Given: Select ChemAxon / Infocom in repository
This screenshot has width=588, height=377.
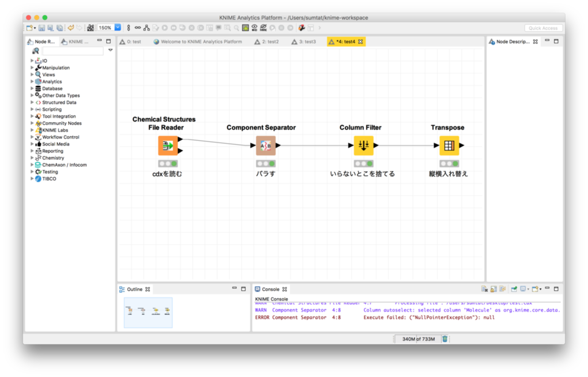Looking at the screenshot, I should click(65, 165).
